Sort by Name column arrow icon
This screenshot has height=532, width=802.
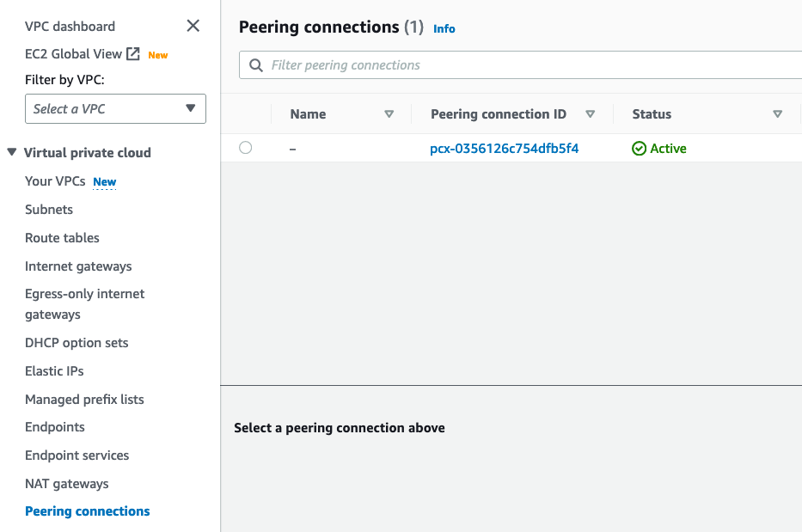tap(389, 114)
